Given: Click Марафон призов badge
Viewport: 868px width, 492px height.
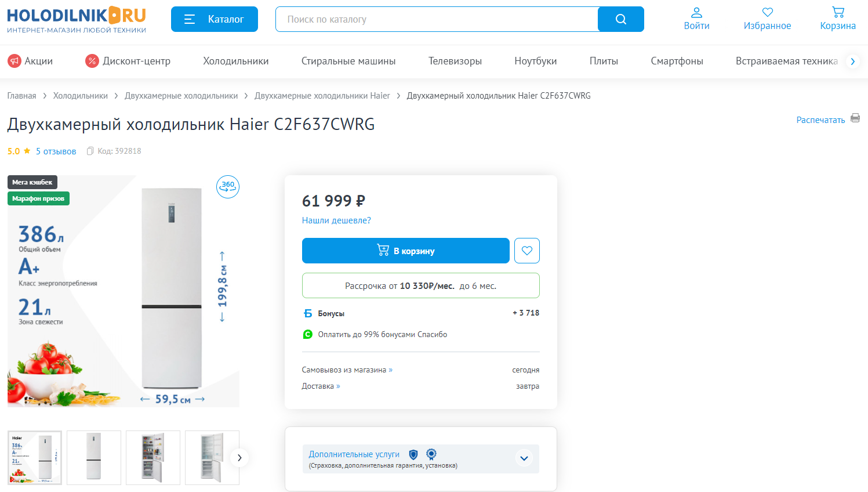Looking at the screenshot, I should pos(38,198).
